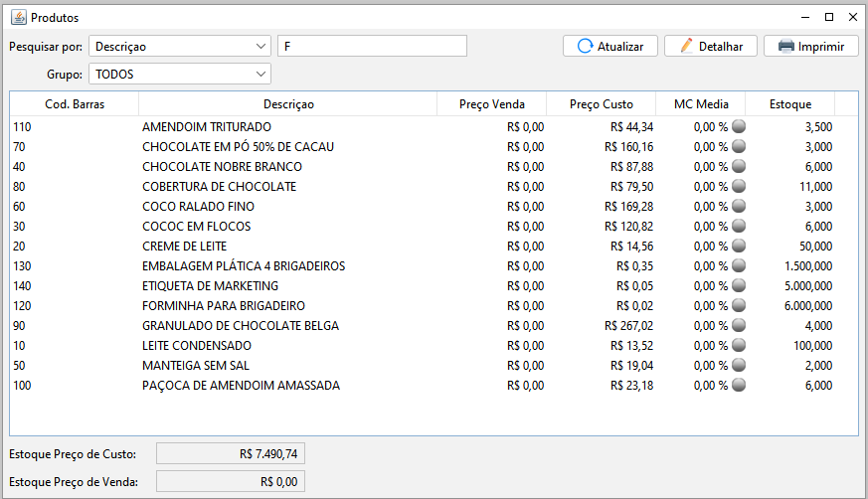Screen dimensions: 868x499
Task: Click the Java icon in title bar
Action: point(17,17)
